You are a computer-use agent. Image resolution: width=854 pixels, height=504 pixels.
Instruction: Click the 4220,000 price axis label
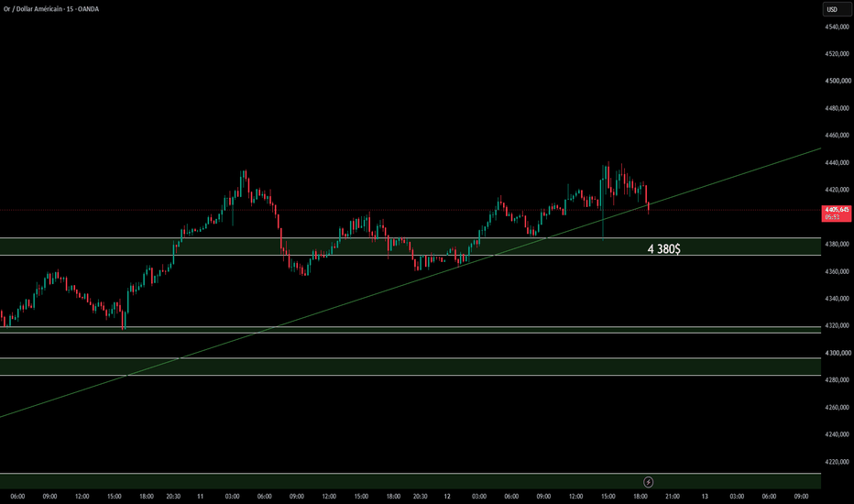[837, 462]
